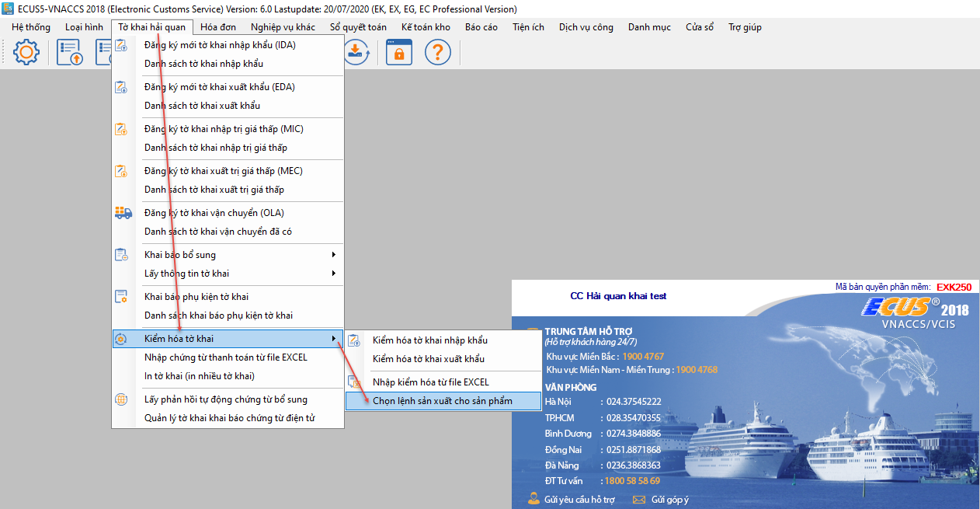Click the icon beside Đăng ký mới tờ khai nhập khẩu (IDA)

coord(122,45)
